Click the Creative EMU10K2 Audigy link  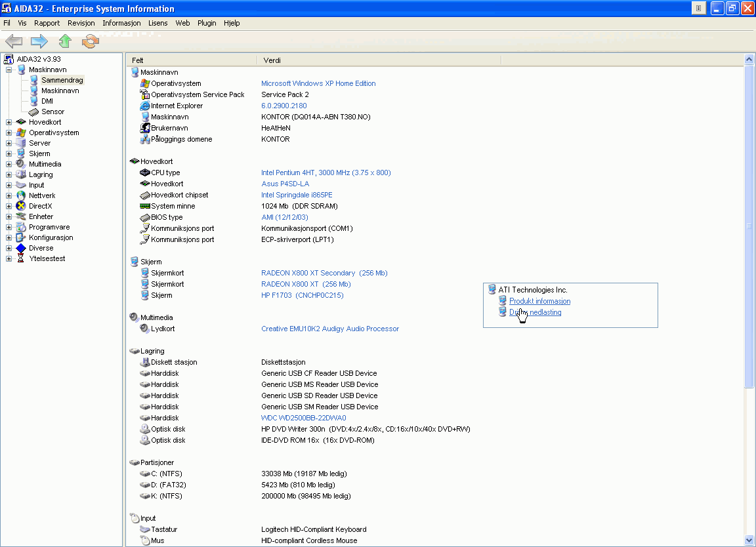click(330, 329)
